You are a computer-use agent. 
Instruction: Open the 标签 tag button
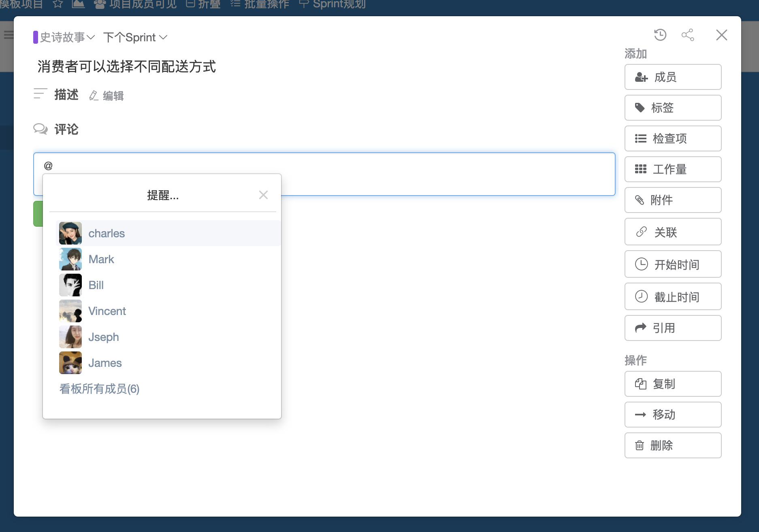tap(673, 108)
